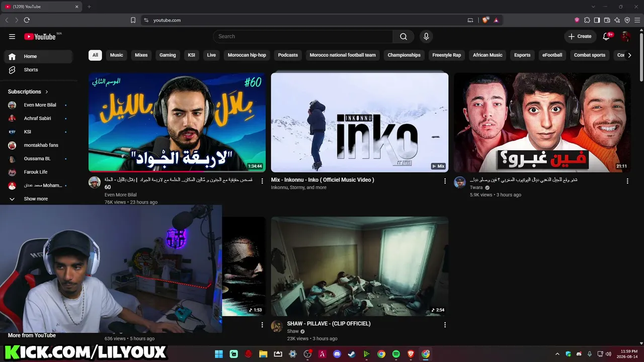
Task: Select the Freestyle Rap chip
Action: 447,55
